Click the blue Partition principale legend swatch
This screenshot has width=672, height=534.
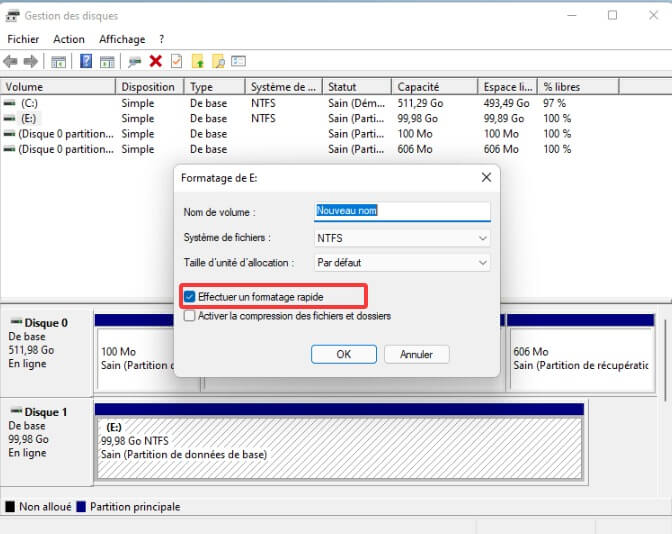(81, 507)
